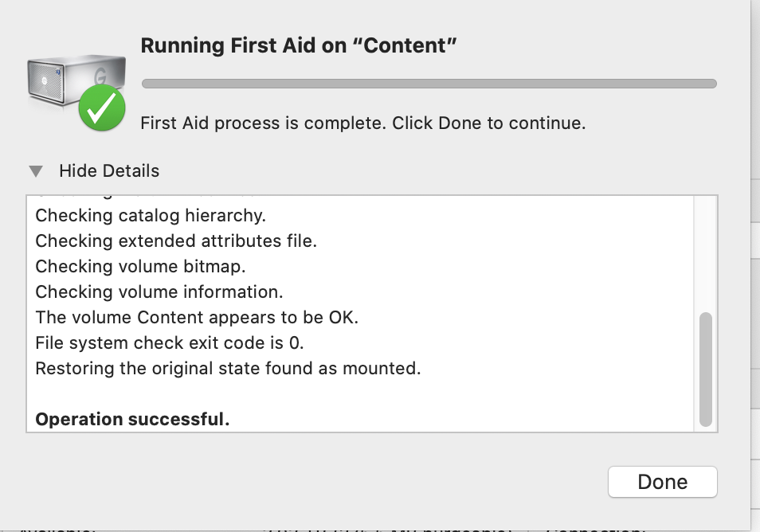Click the blank line above Operation successful
This screenshot has width=760, height=532.
tap(360, 394)
